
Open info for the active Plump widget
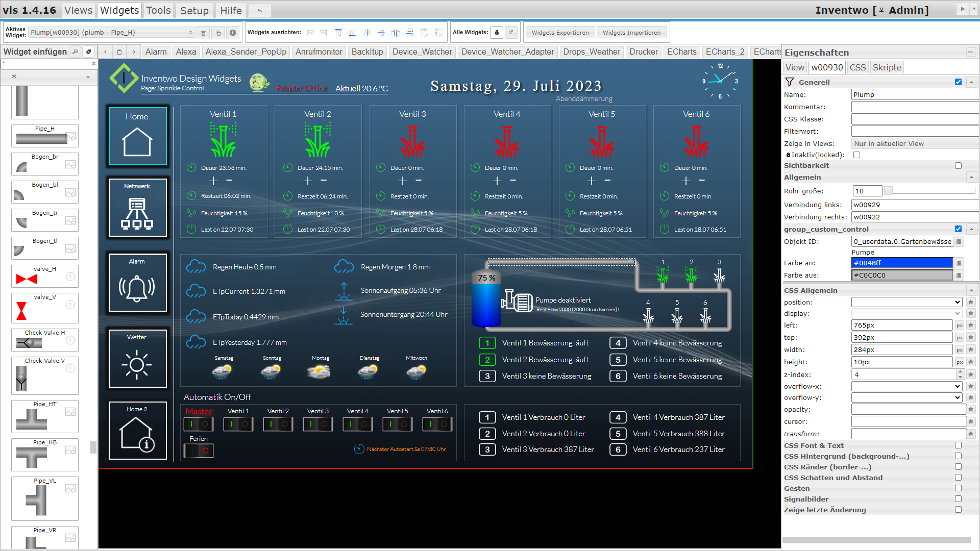233,32
